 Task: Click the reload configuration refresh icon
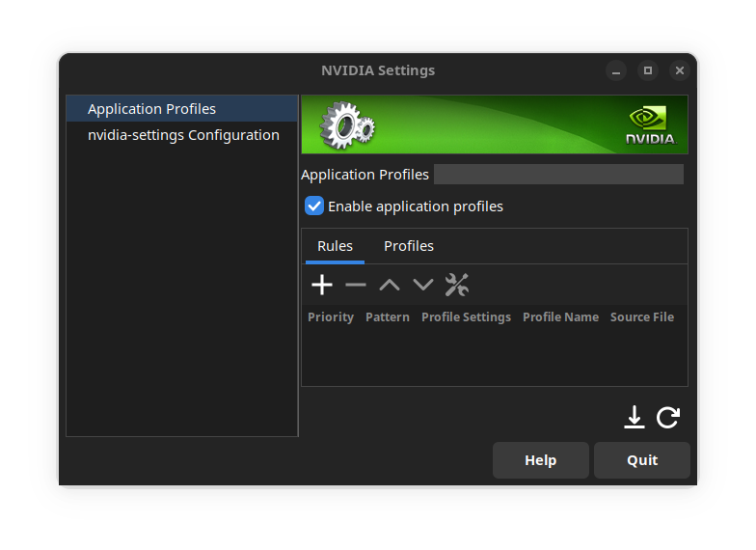[x=668, y=417]
